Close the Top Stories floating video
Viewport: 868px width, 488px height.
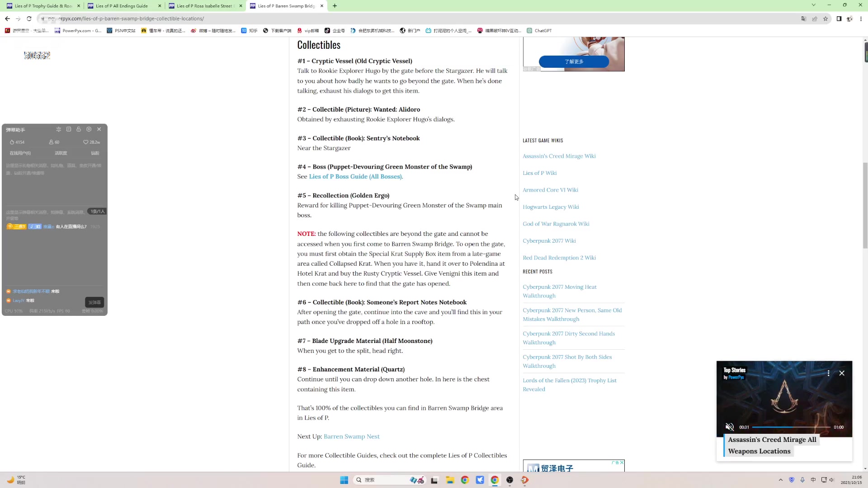click(842, 373)
